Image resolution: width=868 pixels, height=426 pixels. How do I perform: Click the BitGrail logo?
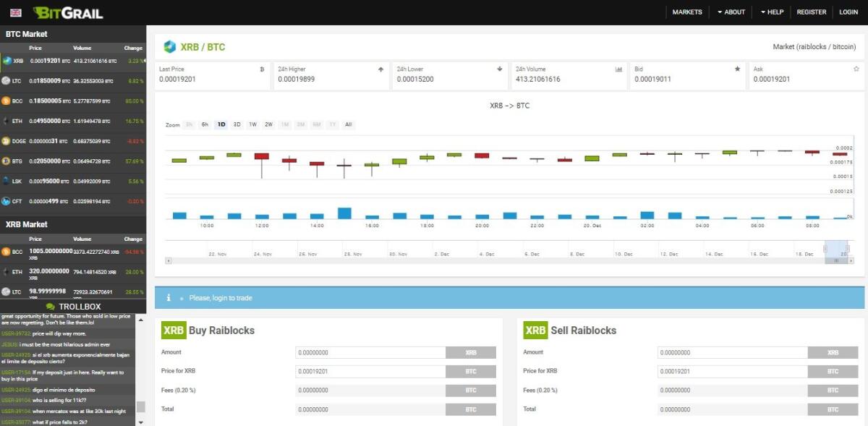tap(69, 12)
